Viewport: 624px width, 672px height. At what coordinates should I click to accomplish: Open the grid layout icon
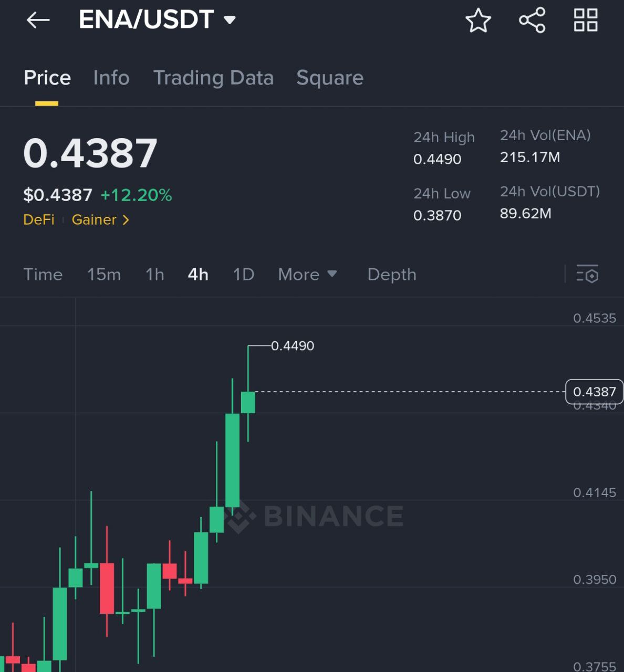click(586, 20)
